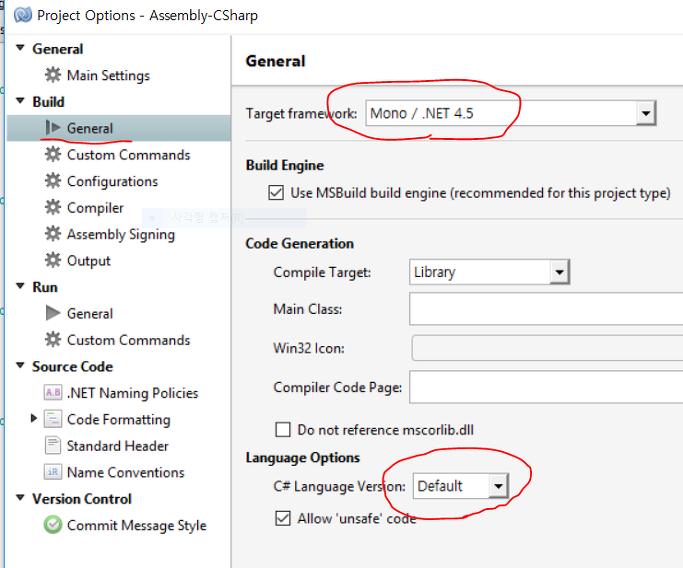
Task: Enable Do not reference mscorlib.dll
Action: click(283, 429)
